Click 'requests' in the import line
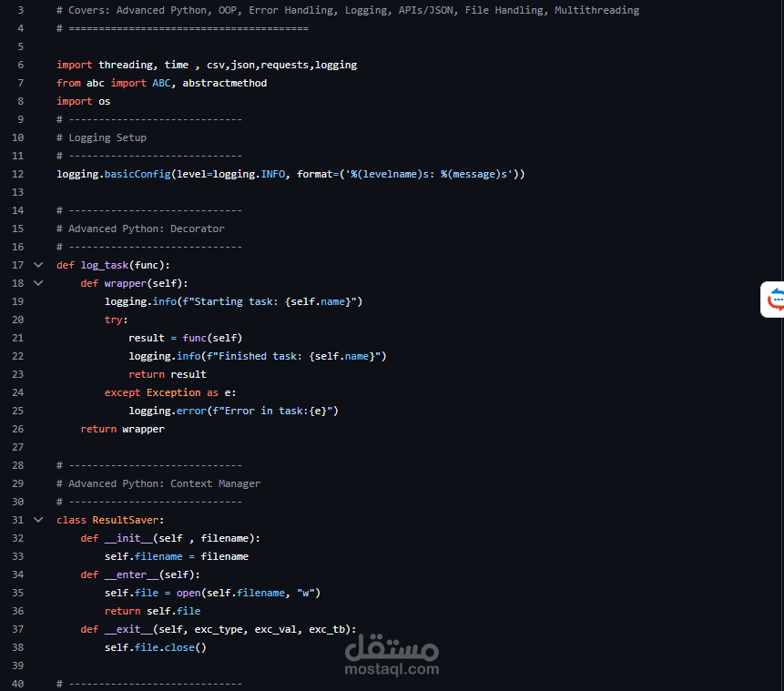Viewport: 784px width, 691px height. coord(284,65)
